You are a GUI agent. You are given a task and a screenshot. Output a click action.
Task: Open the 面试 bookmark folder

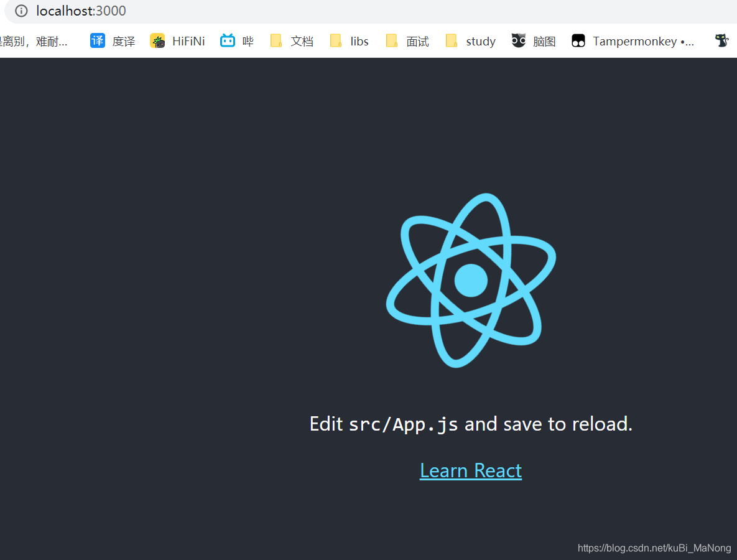(407, 41)
